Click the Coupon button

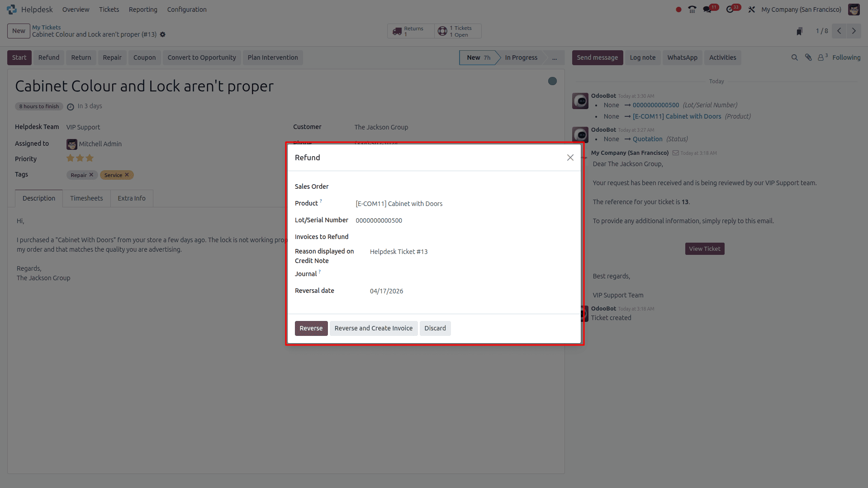pyautogui.click(x=145, y=57)
